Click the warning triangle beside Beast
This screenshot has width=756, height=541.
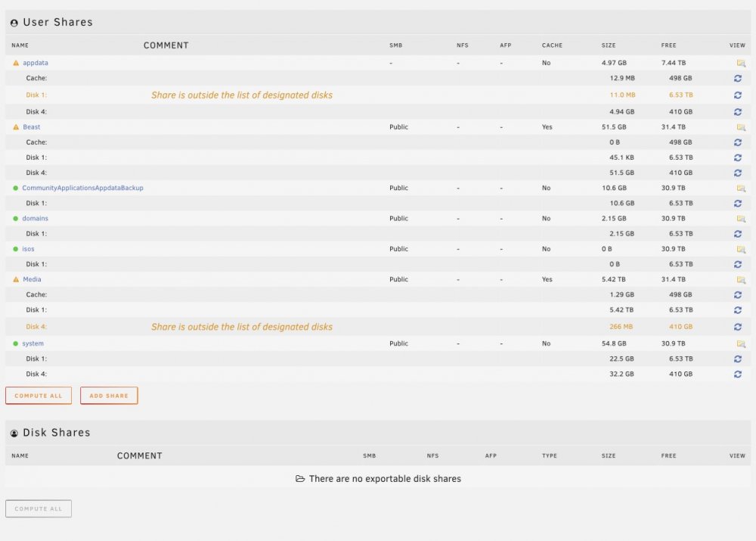click(16, 127)
